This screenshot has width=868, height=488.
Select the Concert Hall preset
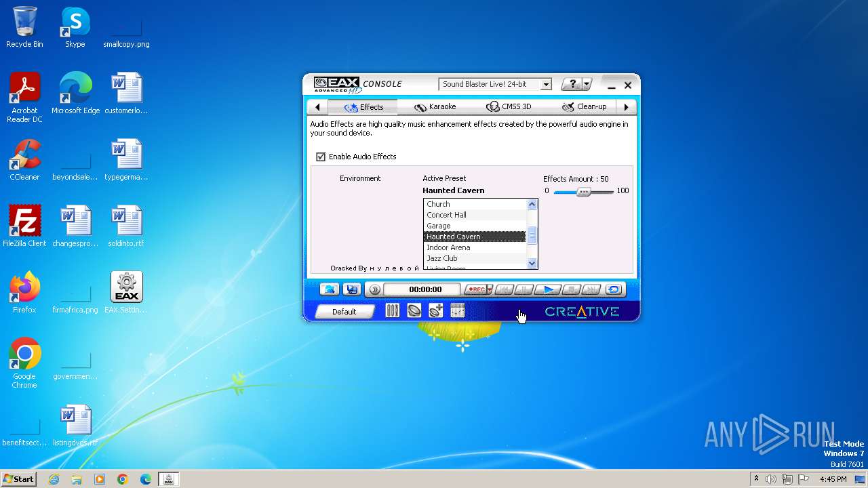coord(474,215)
